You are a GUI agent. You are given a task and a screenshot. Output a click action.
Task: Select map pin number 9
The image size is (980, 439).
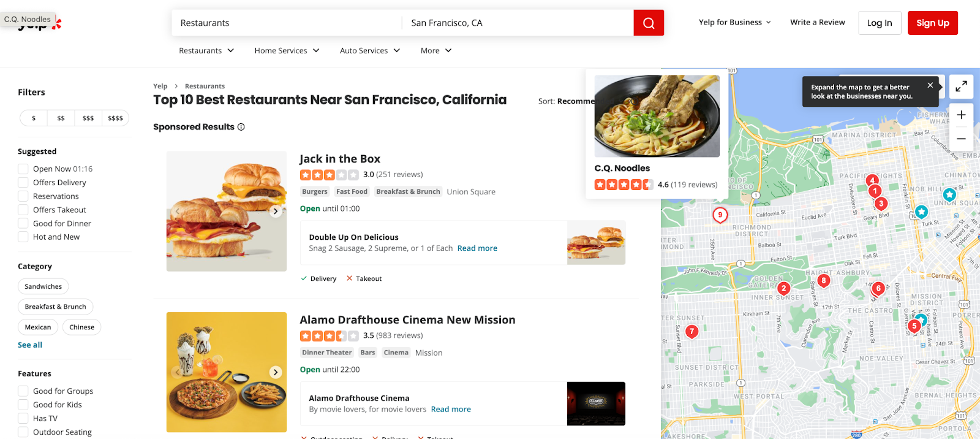tap(720, 215)
